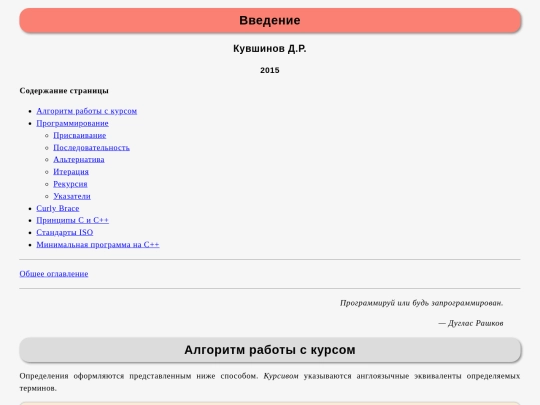
Task: Open "Минимальная программа на C++" link
Action: [x=98, y=245]
